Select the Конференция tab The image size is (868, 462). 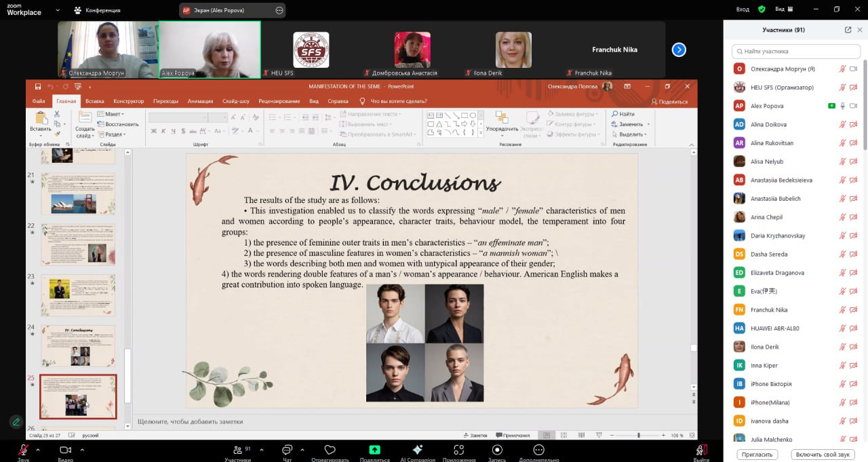(98, 10)
